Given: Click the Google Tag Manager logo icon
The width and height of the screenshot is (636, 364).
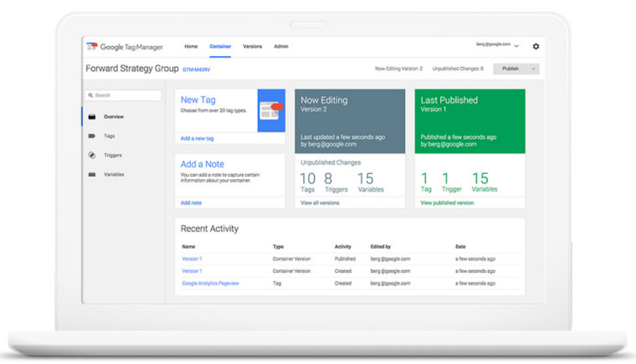Looking at the screenshot, I should point(92,46).
